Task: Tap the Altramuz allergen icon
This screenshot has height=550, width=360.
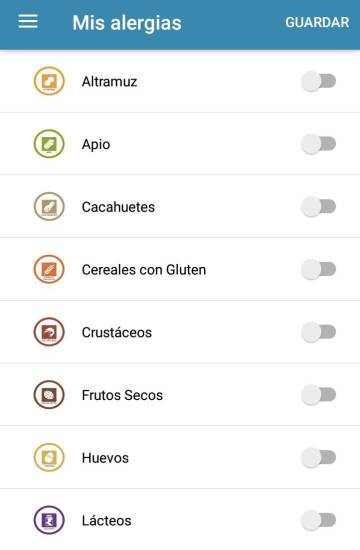Action: coord(49,81)
